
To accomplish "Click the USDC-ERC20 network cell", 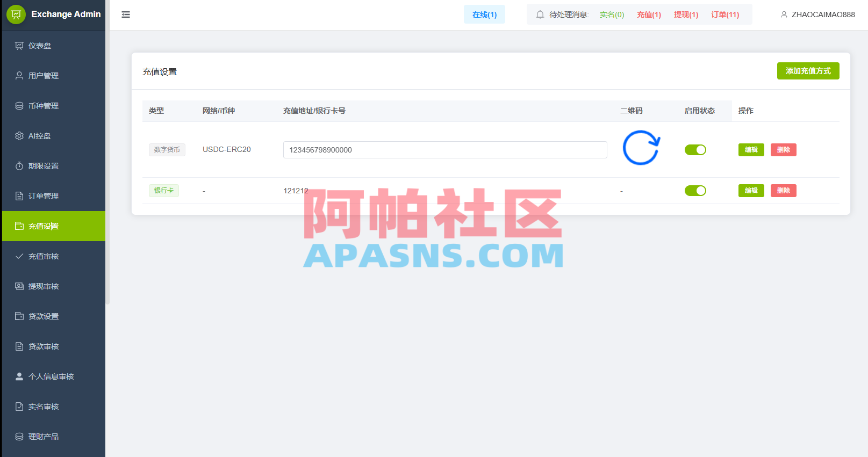I will (227, 149).
